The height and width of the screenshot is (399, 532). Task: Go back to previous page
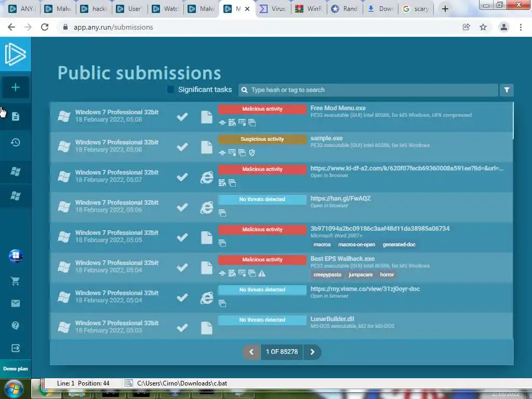point(11,27)
